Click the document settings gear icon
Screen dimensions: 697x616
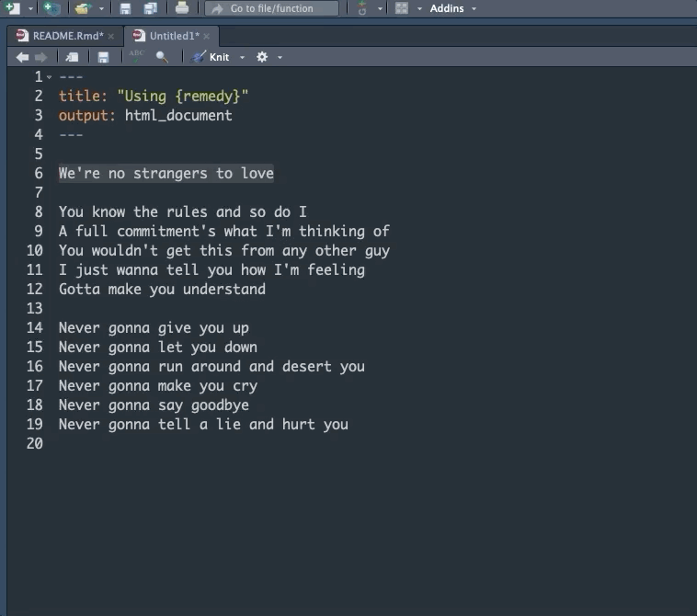[x=262, y=57]
